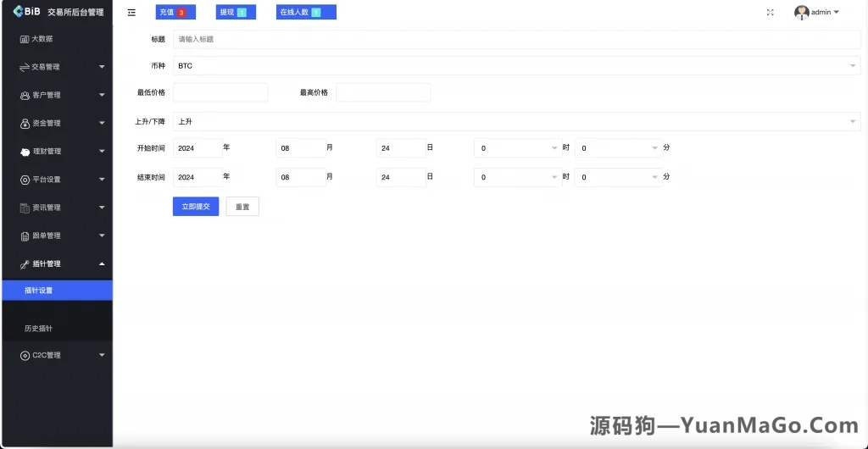The image size is (868, 449).
Task: Expand the 平台设置 menu arrow
Action: pos(102,179)
